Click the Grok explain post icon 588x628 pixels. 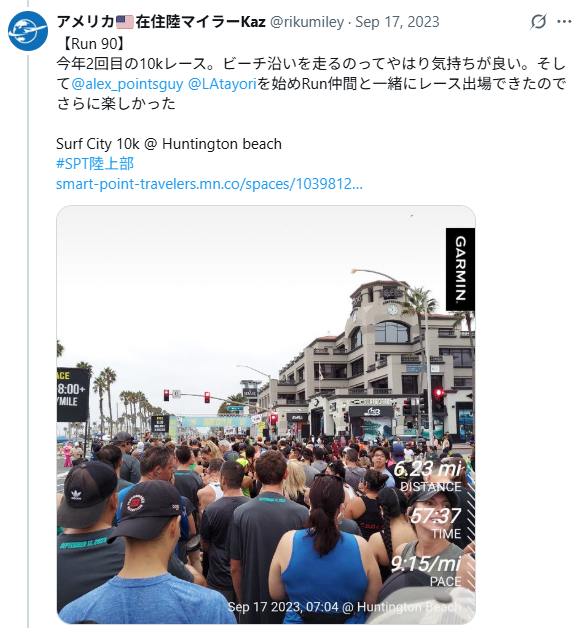pos(538,22)
